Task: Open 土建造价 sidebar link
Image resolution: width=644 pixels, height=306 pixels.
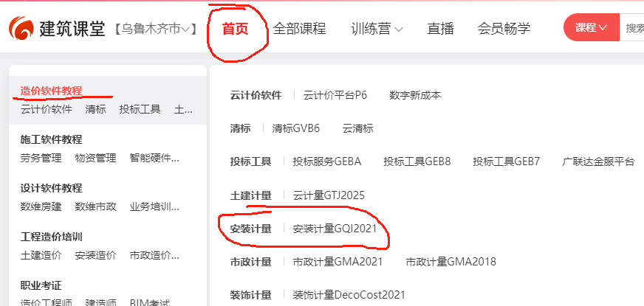Action: click(41, 256)
